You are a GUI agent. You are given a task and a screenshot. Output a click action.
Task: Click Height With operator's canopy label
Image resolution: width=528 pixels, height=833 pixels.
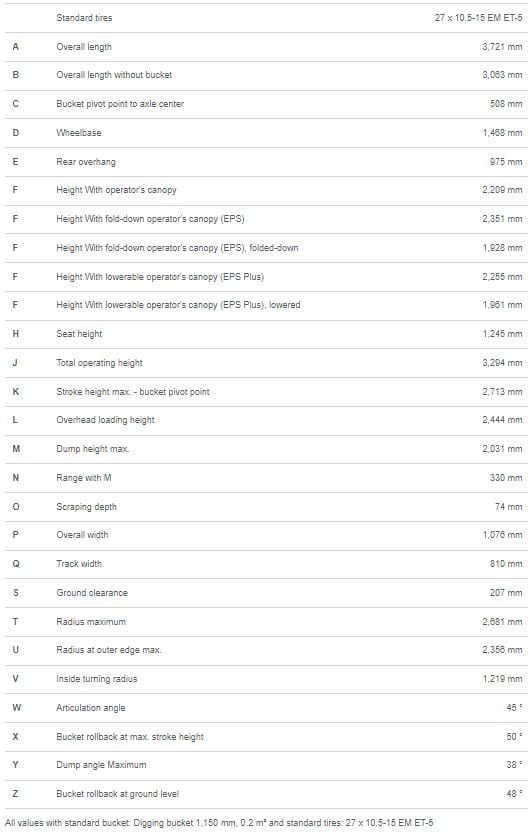tap(116, 190)
